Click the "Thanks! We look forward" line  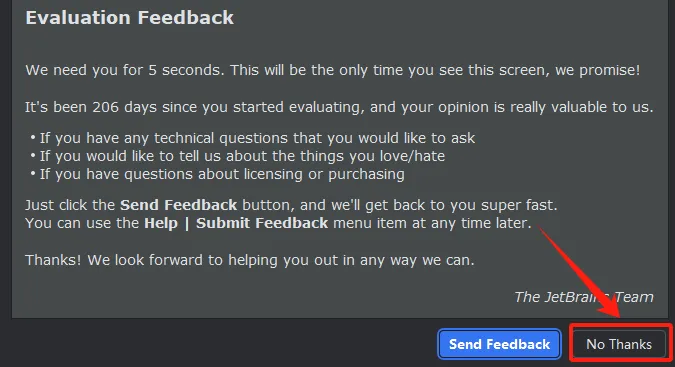click(250, 260)
